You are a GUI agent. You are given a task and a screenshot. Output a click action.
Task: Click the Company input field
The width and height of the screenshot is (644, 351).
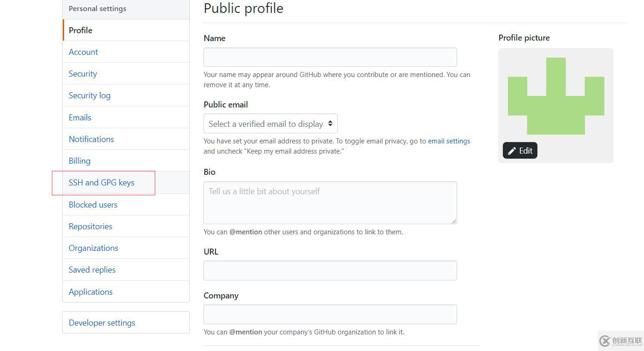330,314
